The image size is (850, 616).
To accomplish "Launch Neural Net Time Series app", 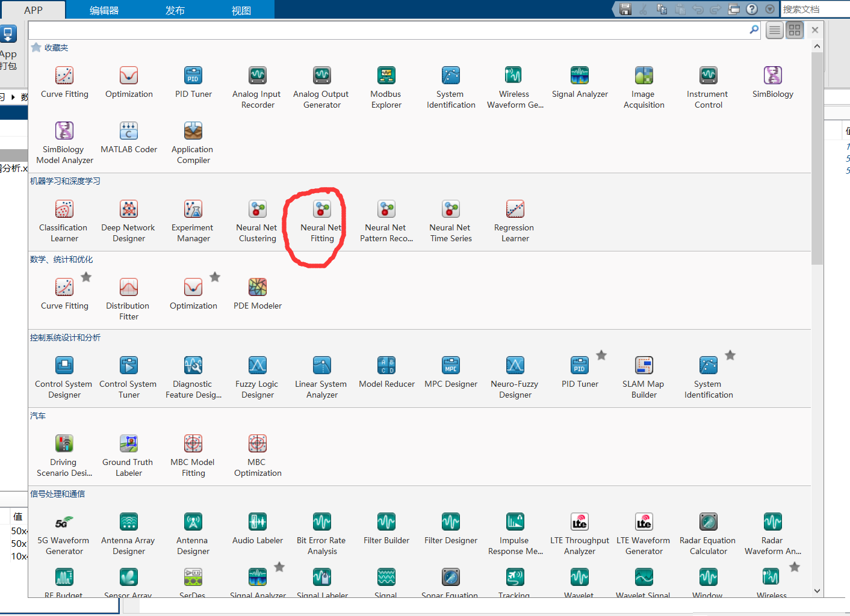I will point(450,221).
